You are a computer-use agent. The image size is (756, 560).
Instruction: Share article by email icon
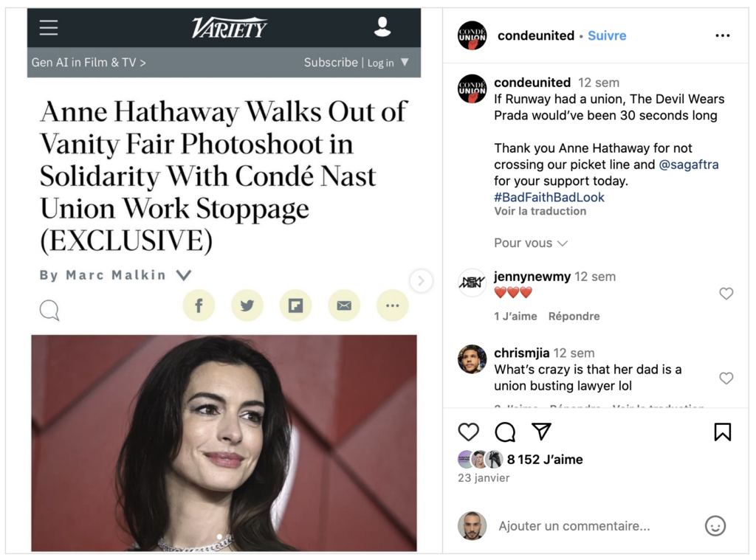tap(344, 305)
